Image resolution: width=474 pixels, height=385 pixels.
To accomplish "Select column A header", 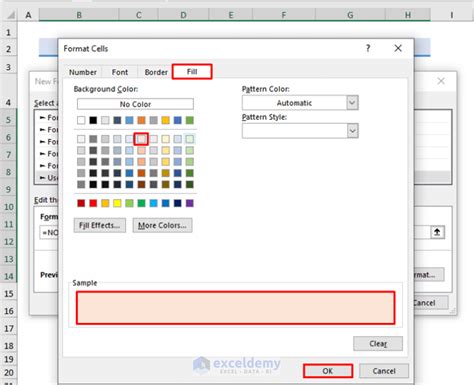I will coord(28,15).
